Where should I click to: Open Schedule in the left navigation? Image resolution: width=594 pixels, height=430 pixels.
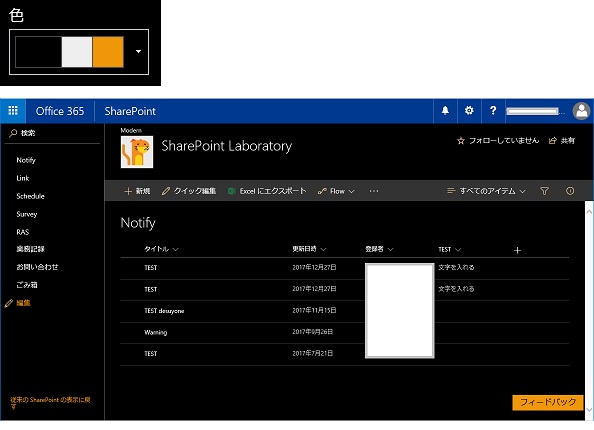tap(30, 196)
